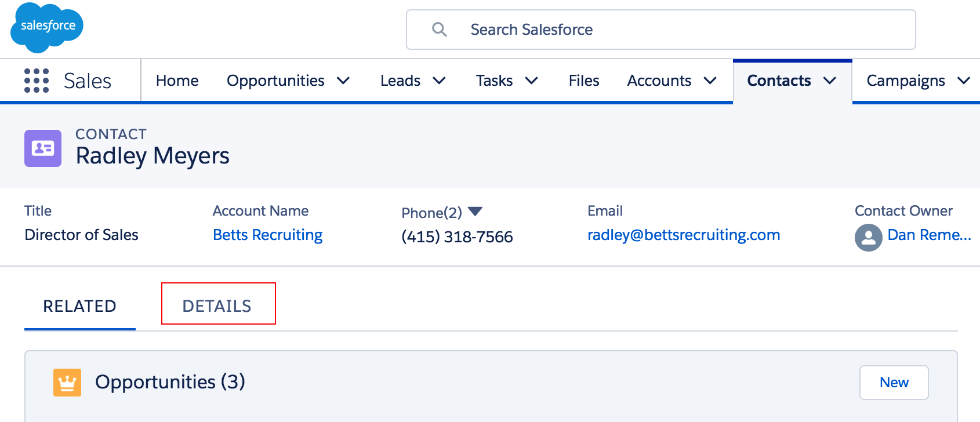Click the search magnifier icon

440,30
